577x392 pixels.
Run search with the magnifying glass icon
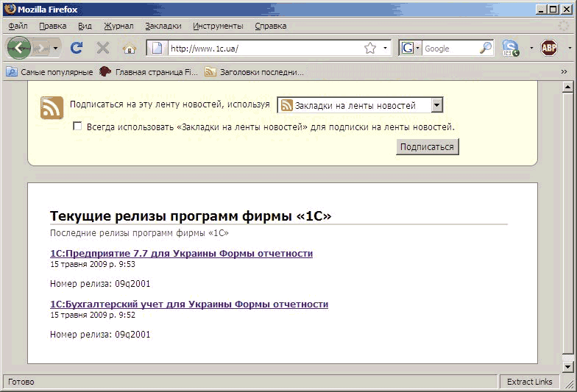[486, 48]
